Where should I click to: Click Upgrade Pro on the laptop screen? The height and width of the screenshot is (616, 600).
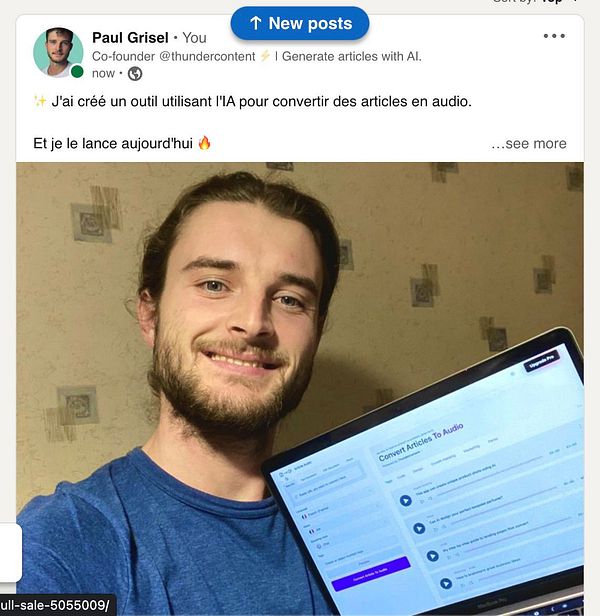541,362
